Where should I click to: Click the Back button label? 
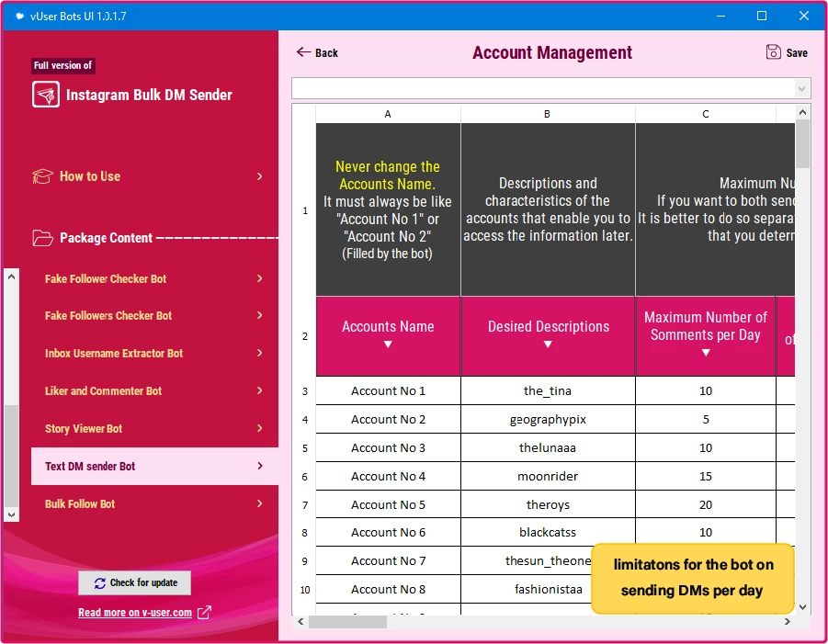click(326, 52)
